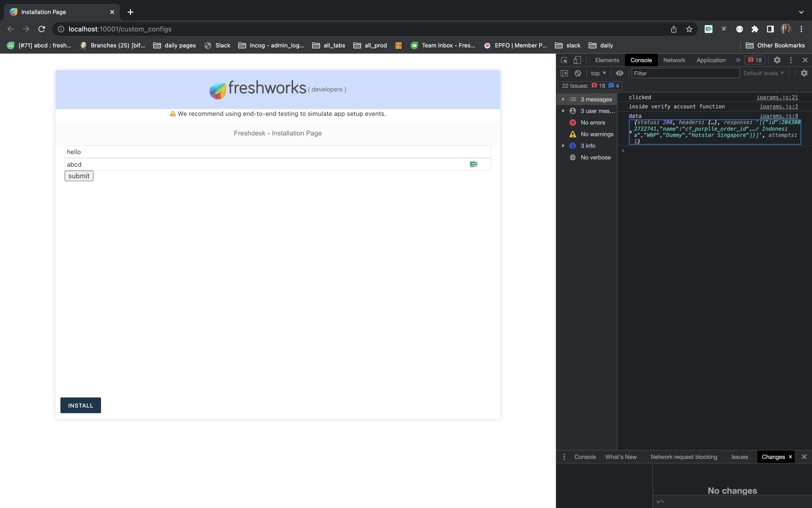The width and height of the screenshot is (812, 508).
Task: Focus the abcd input field
Action: point(278,164)
